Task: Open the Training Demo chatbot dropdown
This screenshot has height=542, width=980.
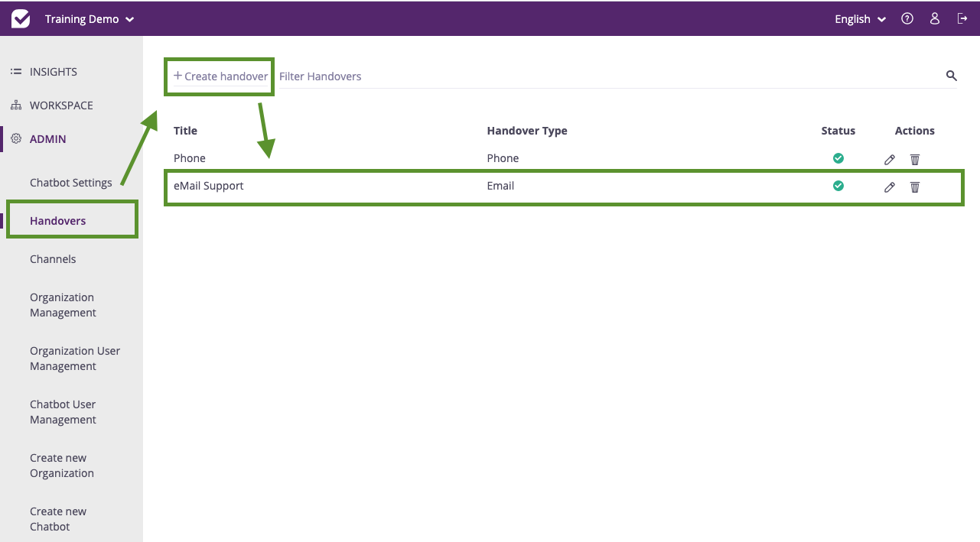Action: [89, 18]
